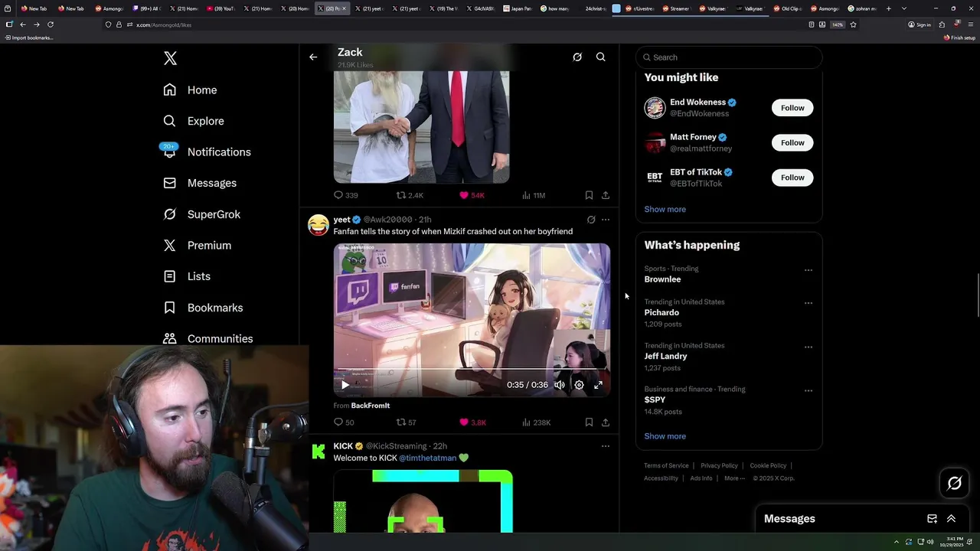Open more options for Brownlee trend
Viewport: 980px width, 551px height.
click(808, 270)
